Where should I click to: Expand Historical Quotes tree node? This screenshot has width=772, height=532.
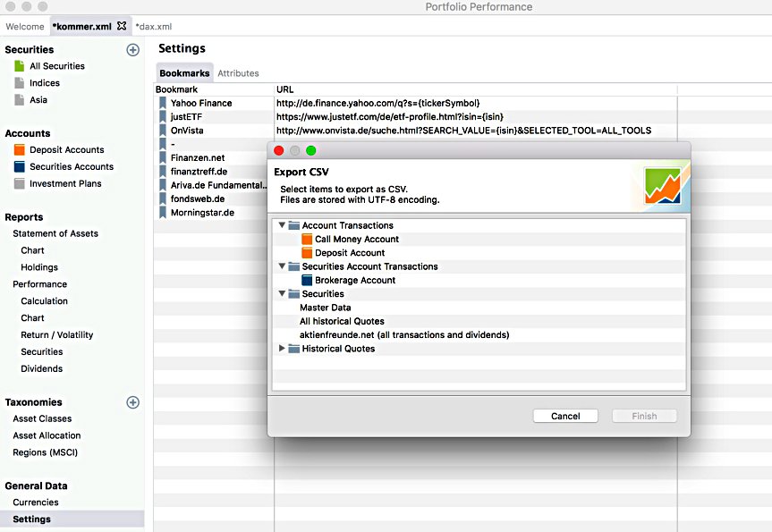coord(282,348)
